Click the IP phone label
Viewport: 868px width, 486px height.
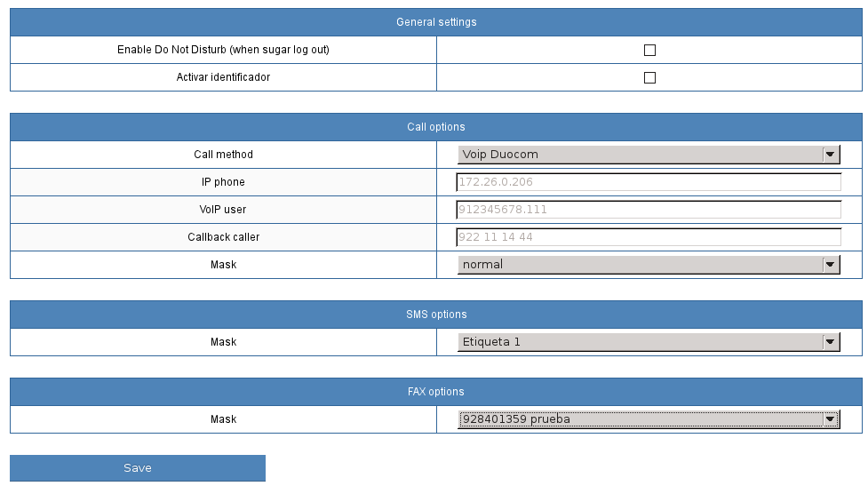pyautogui.click(x=223, y=182)
